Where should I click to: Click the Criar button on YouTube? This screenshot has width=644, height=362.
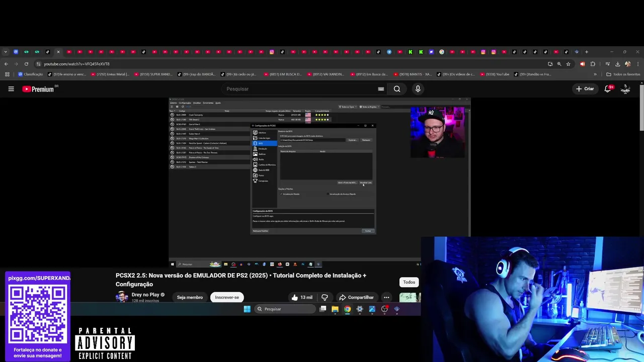point(585,89)
